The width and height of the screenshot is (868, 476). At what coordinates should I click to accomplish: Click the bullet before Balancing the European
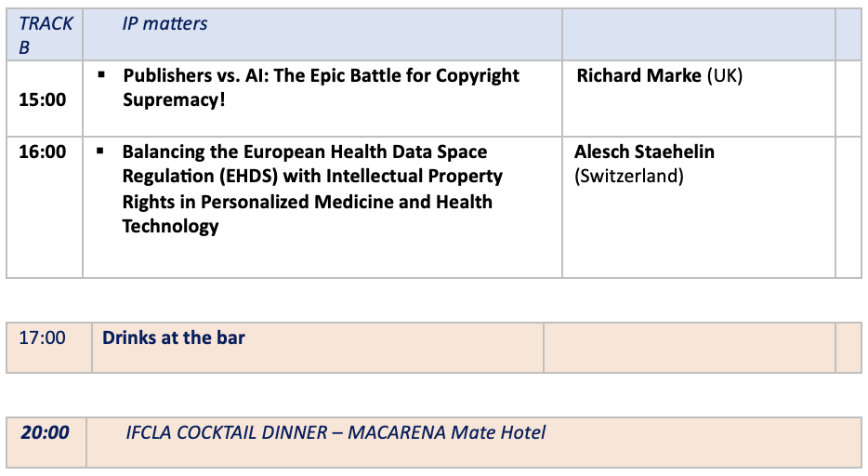click(x=100, y=151)
